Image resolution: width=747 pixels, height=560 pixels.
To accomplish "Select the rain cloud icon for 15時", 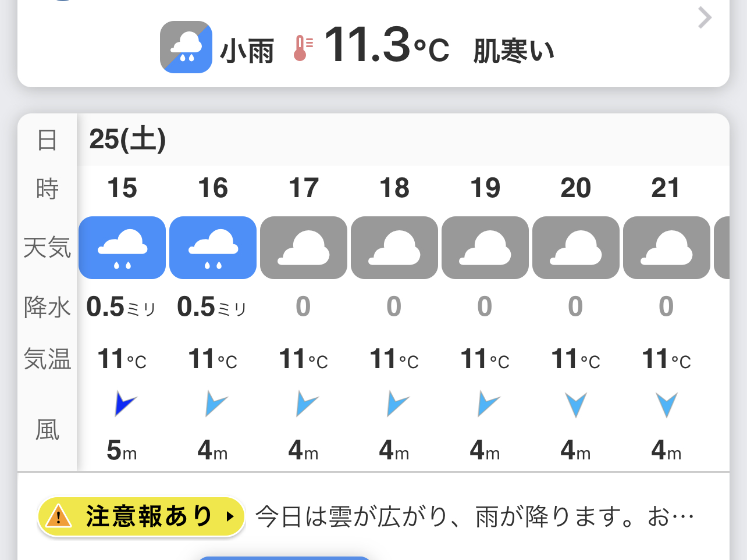I will click(122, 248).
